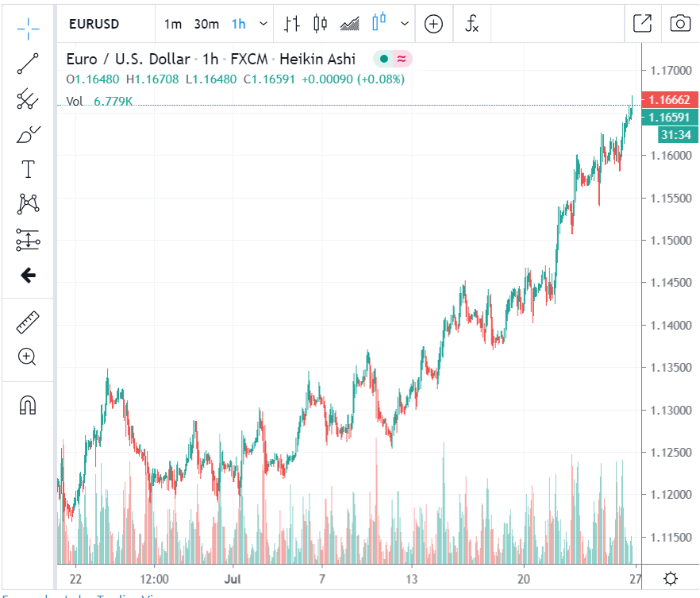Screen dimensions: 700x598
Task: Select the 1h timeframe
Action: [x=239, y=24]
